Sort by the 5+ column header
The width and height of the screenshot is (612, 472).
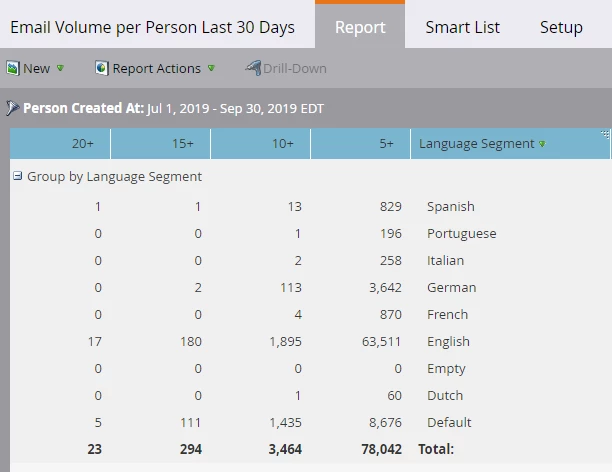[360, 144]
